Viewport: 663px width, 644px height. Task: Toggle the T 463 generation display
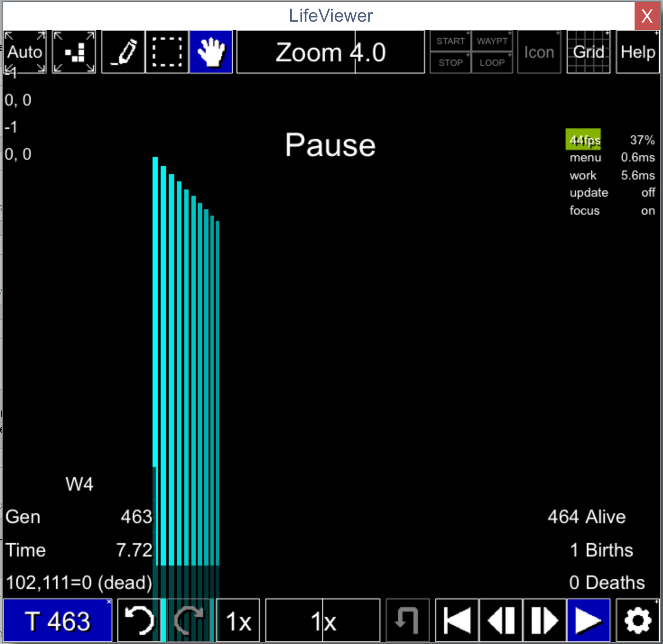pyautogui.click(x=58, y=621)
